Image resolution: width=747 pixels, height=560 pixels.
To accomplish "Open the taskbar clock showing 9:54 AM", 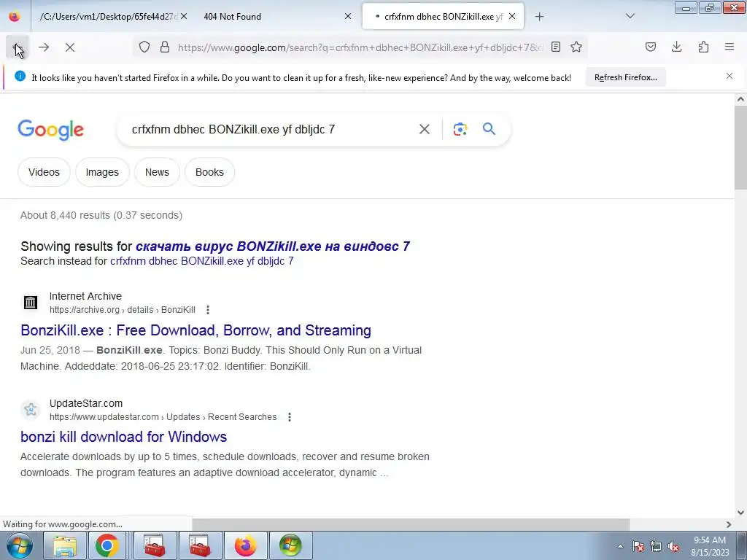I will [x=710, y=546].
